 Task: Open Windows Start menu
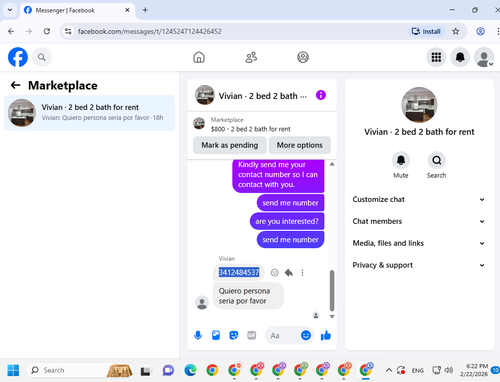coord(13,370)
